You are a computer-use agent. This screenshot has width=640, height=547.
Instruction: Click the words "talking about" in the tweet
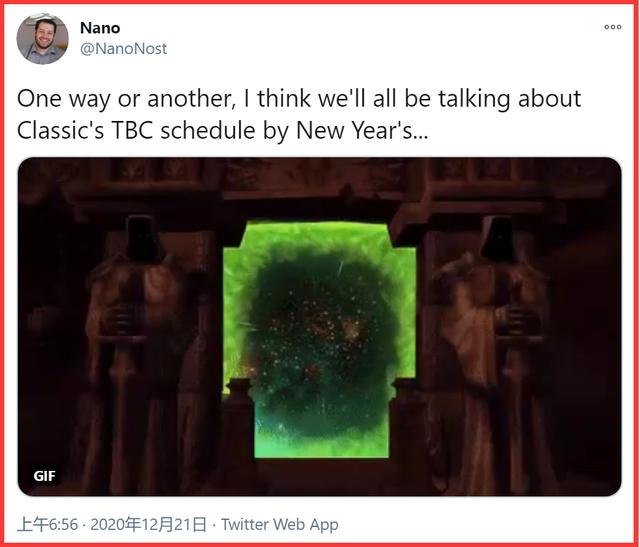point(510,99)
